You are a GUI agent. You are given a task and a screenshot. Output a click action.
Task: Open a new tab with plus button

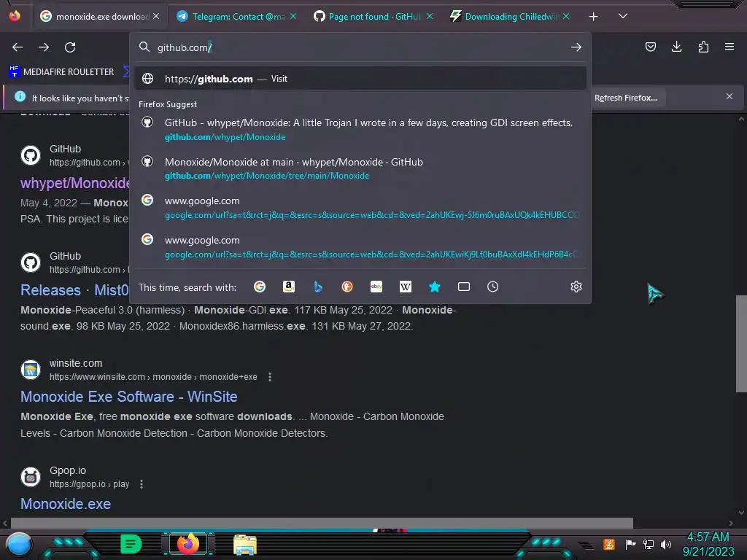point(593,17)
